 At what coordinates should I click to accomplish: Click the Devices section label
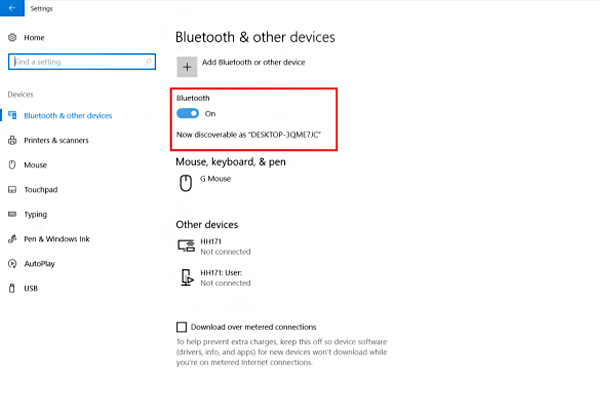pos(20,94)
